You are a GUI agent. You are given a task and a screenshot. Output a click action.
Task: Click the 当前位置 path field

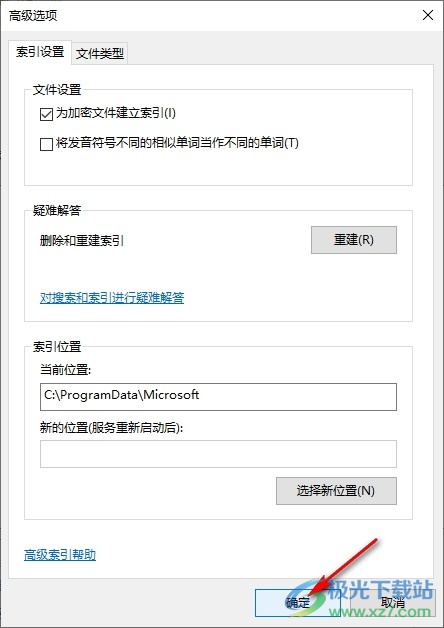[x=218, y=397]
